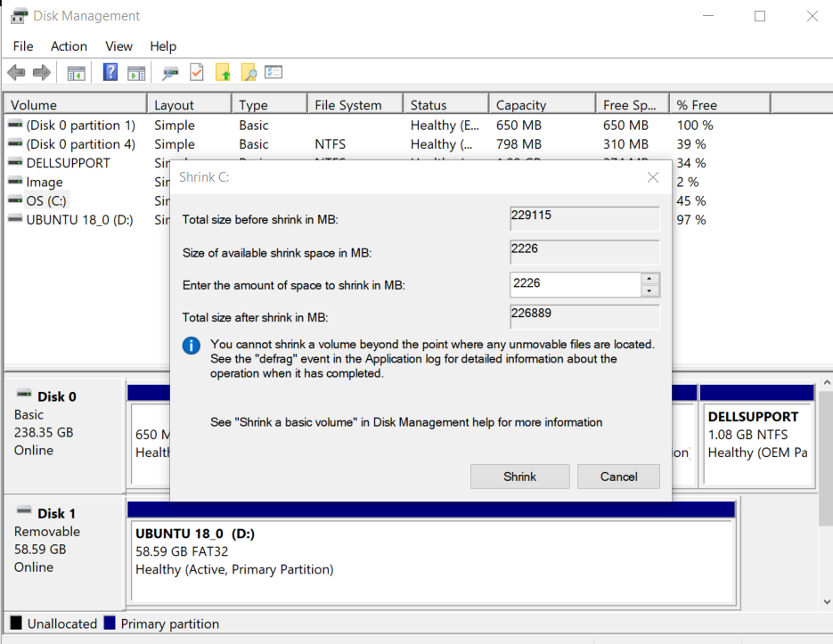
Task: Sort by Type column header
Action: (270, 105)
